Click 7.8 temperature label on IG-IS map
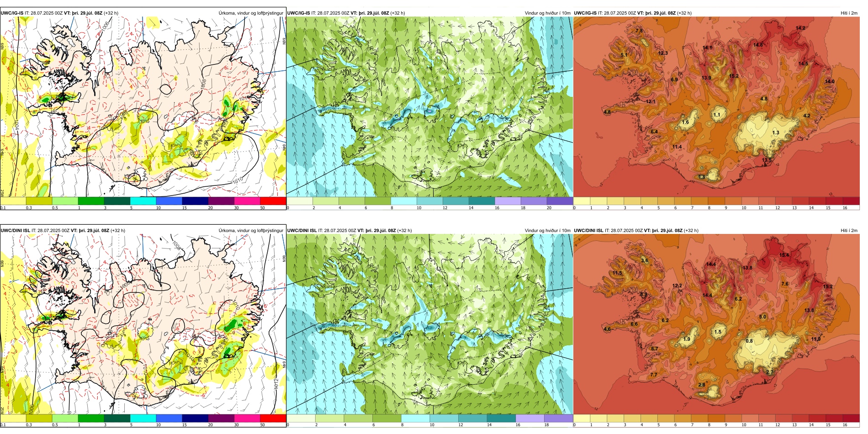The height and width of the screenshot is (434, 868). [x=639, y=31]
